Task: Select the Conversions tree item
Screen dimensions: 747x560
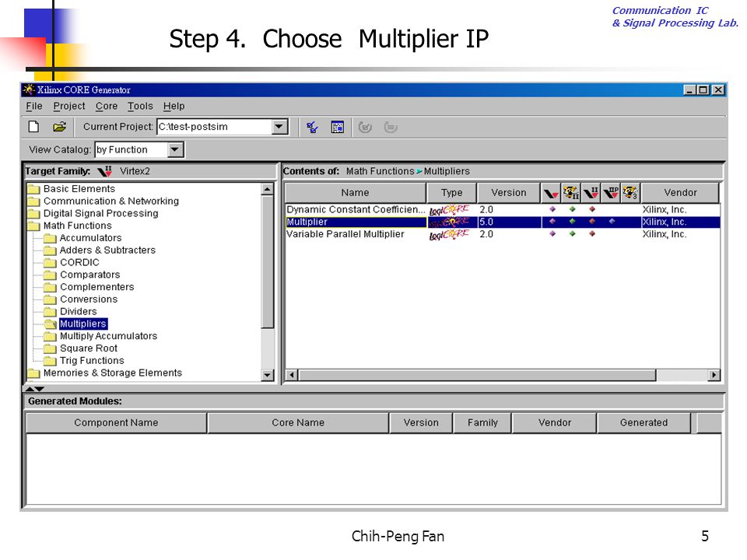Action: 89,299
